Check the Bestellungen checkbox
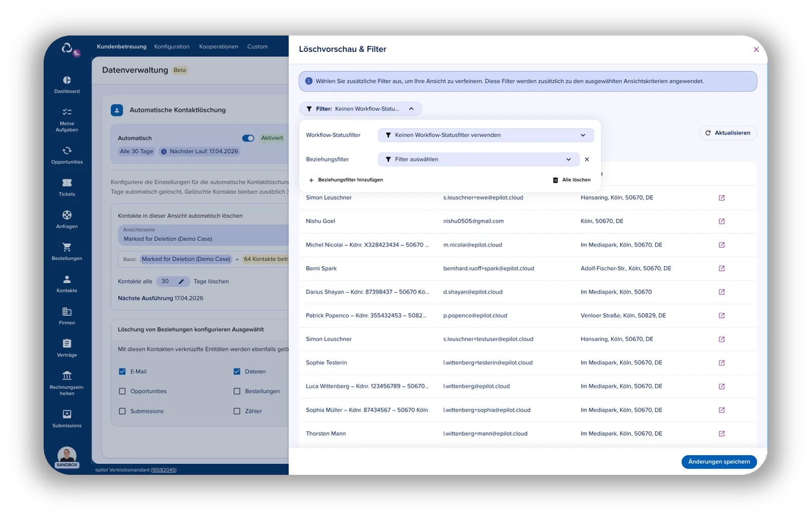The width and height of the screenshot is (812, 518). pyautogui.click(x=237, y=392)
